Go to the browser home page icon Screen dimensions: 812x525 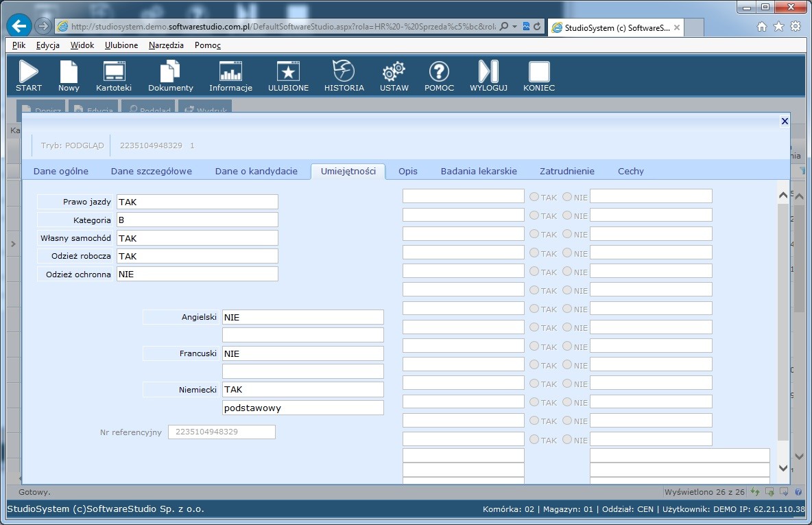762,27
